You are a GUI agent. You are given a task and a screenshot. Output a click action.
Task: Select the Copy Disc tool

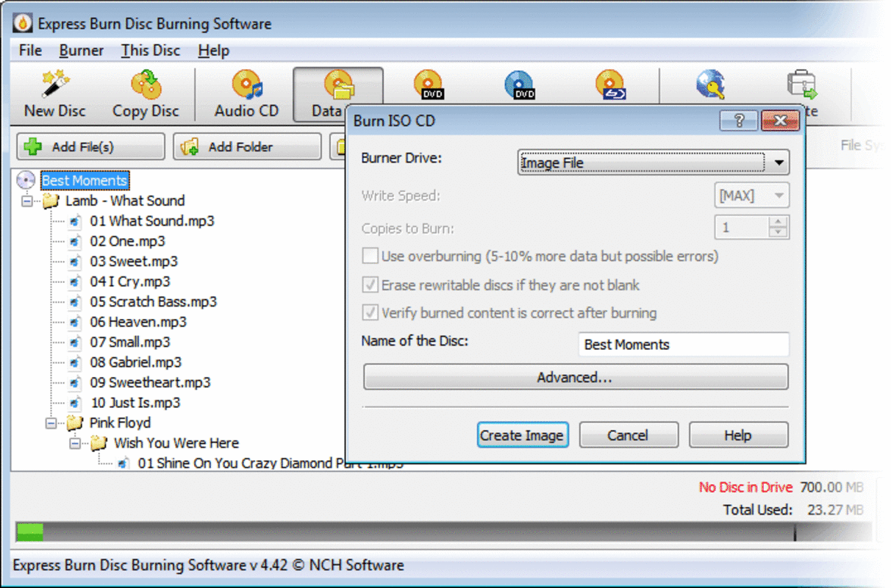(x=144, y=93)
